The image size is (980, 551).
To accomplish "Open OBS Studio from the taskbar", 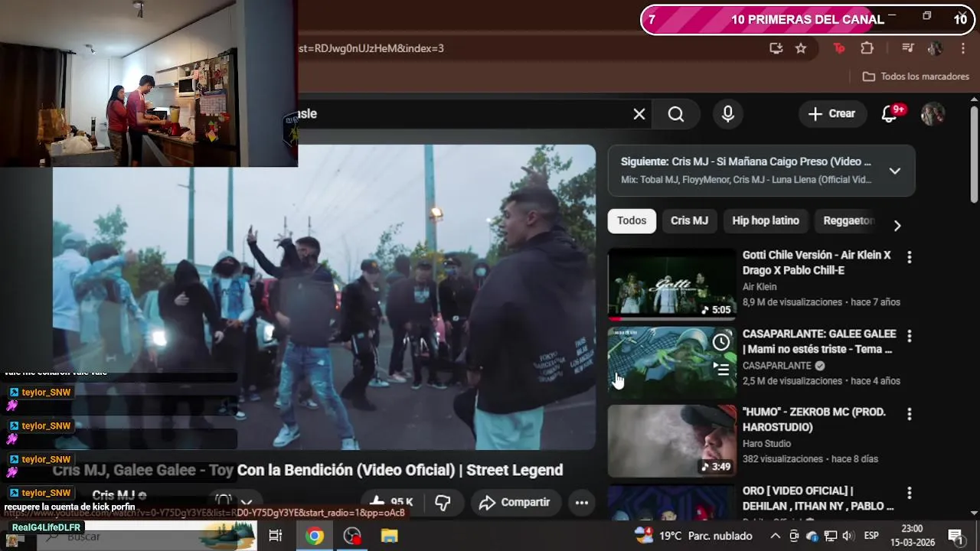I will 352,536.
